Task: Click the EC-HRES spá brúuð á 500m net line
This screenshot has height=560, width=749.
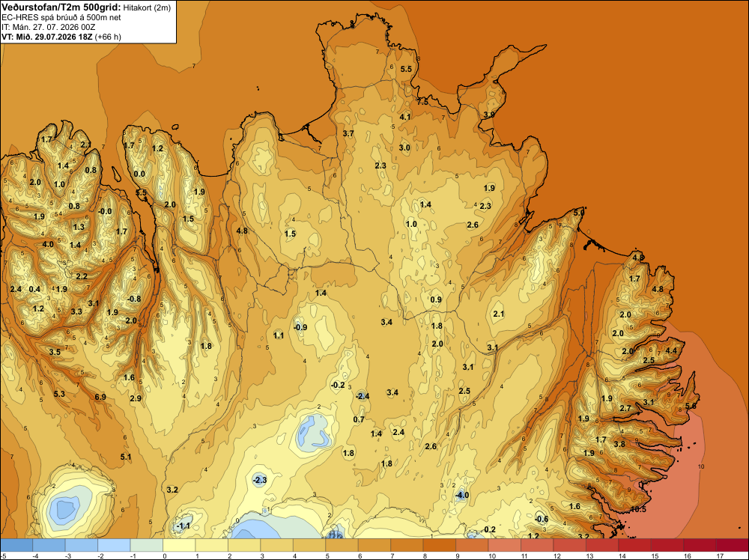Action: coord(61,17)
